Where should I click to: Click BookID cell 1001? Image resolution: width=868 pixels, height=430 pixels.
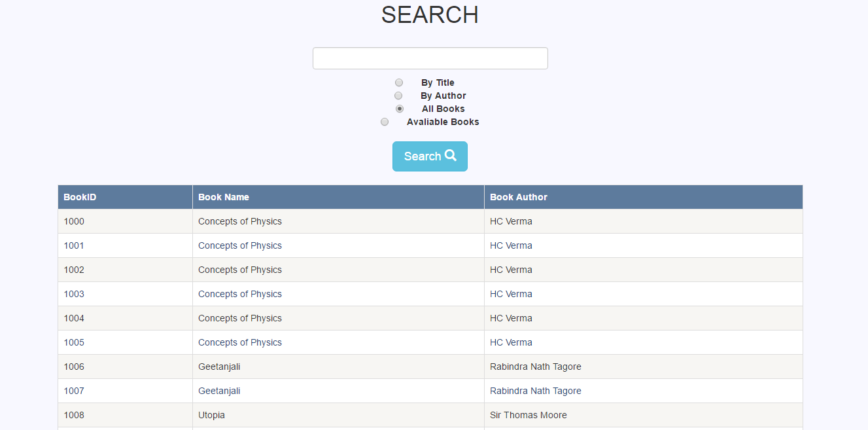pyautogui.click(x=125, y=245)
